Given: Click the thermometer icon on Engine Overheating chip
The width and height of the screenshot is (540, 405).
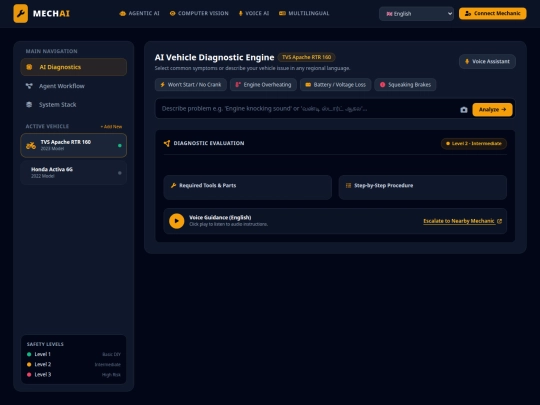Looking at the screenshot, I should pyautogui.click(x=238, y=85).
